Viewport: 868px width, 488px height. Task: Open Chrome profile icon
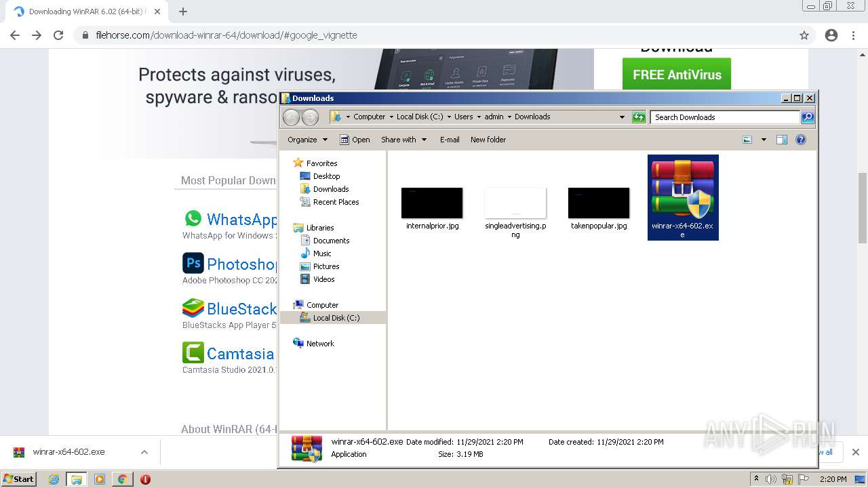coord(831,35)
